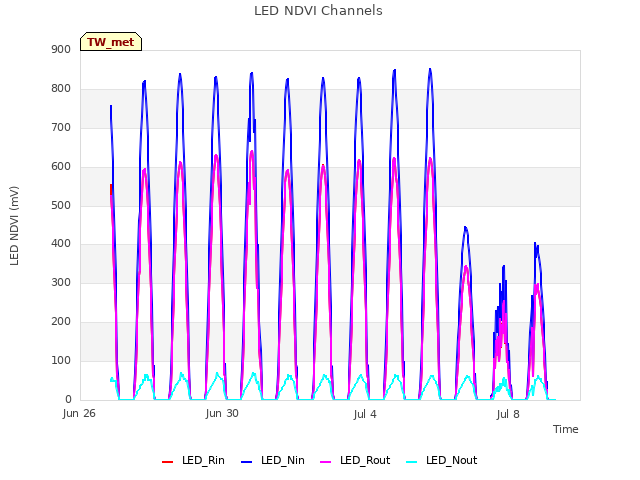The width and height of the screenshot is (640, 480).
Task: Click the x-axis label Time
Action: [566, 429]
